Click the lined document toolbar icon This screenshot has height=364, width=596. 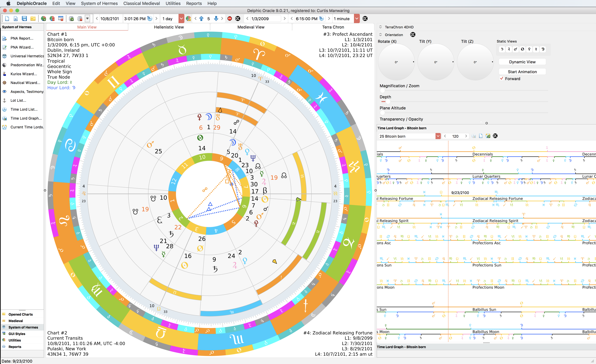[x=16, y=19]
